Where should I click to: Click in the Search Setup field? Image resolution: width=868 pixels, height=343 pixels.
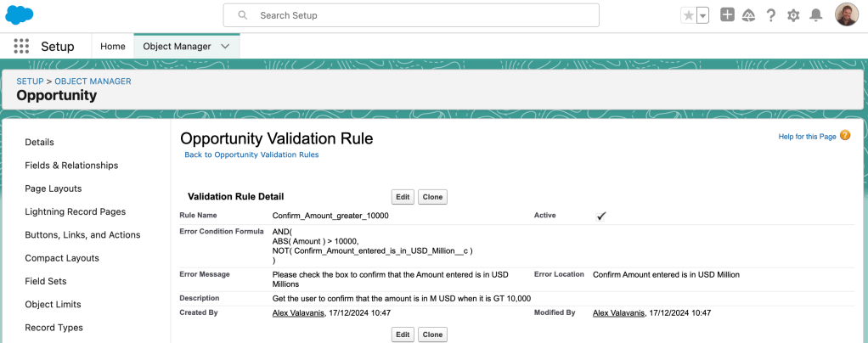411,15
